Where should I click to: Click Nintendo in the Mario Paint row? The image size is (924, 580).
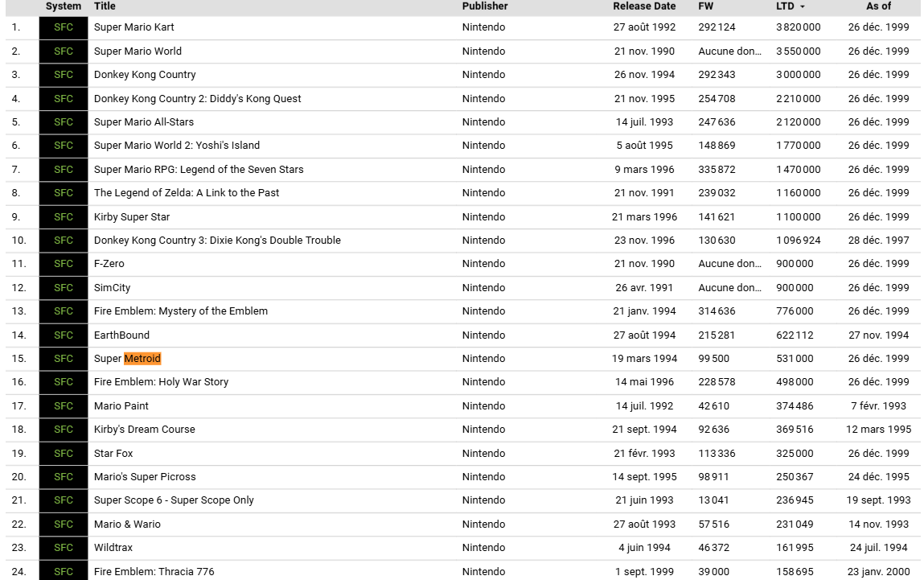484,406
